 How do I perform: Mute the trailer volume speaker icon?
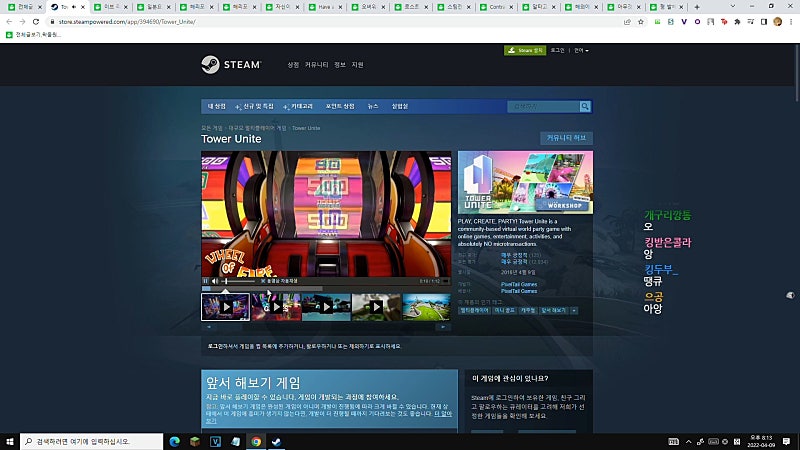coord(215,281)
